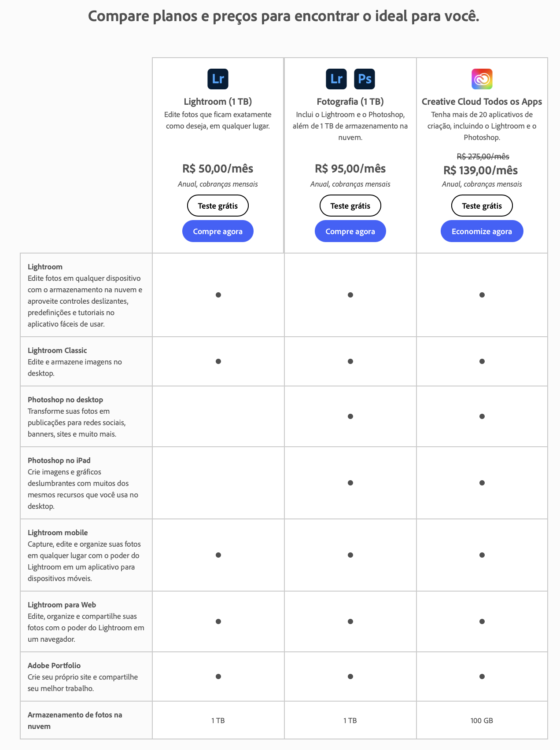The image size is (560, 750).
Task: Click the Adobe Portfolio dot under Lightroom (1 TB)
Action: 218,676
